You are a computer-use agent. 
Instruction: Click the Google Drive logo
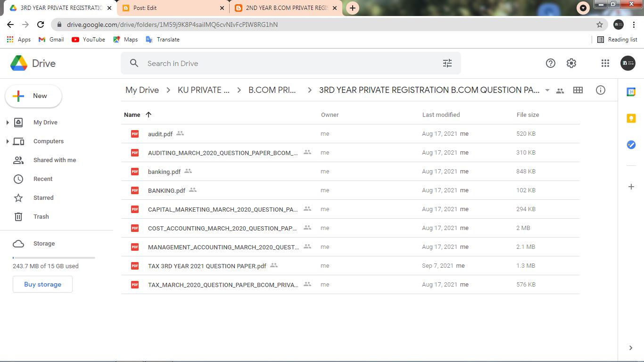click(19, 63)
